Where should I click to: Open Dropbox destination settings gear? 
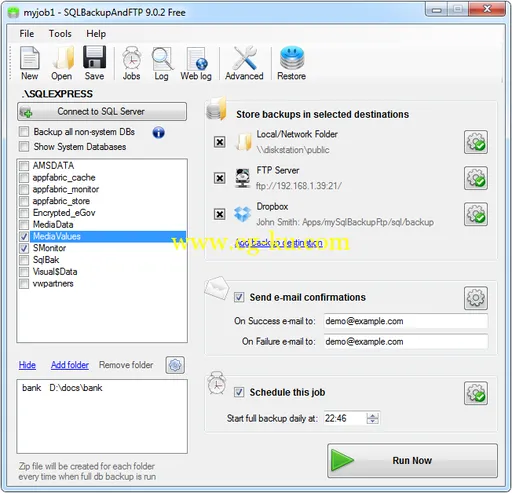click(x=476, y=214)
